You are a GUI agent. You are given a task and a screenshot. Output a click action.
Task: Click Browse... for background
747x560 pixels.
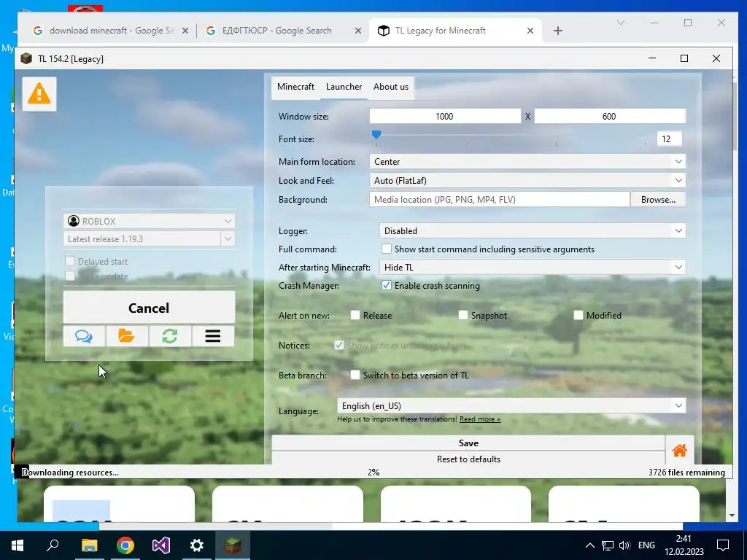tap(658, 200)
